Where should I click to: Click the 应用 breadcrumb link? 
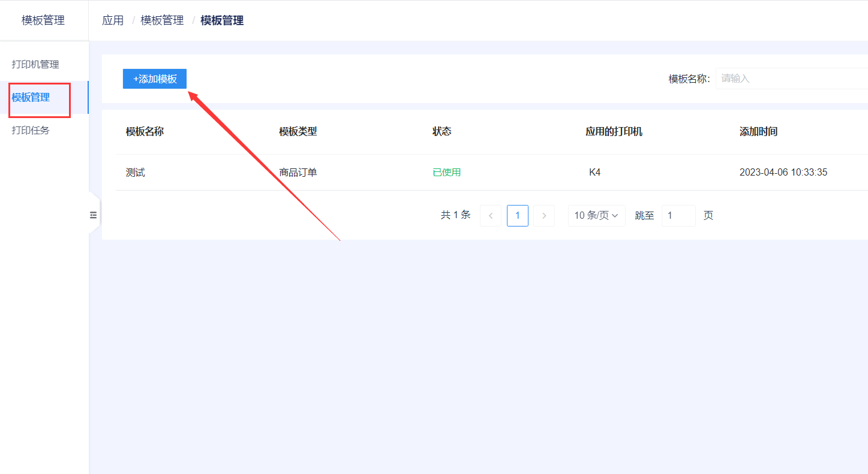tap(113, 20)
